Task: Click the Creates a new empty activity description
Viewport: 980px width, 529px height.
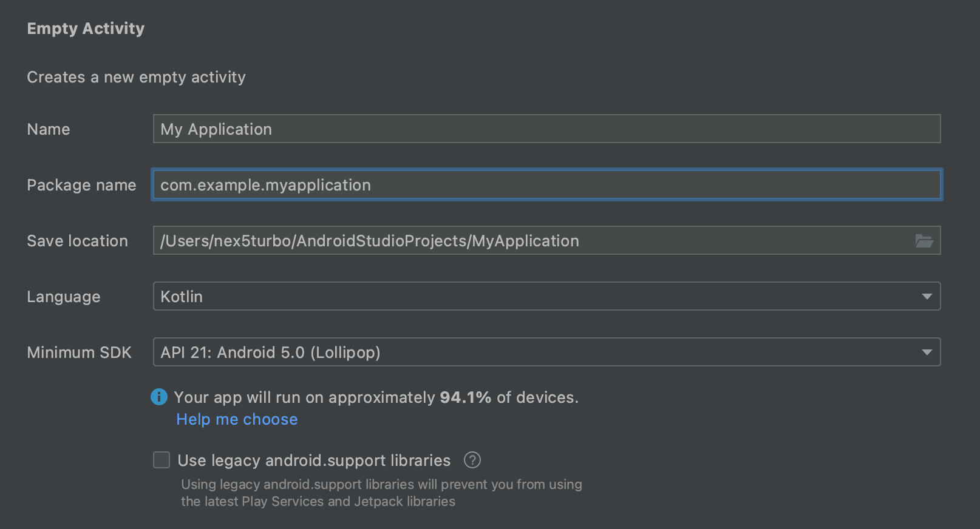Action: click(x=136, y=77)
